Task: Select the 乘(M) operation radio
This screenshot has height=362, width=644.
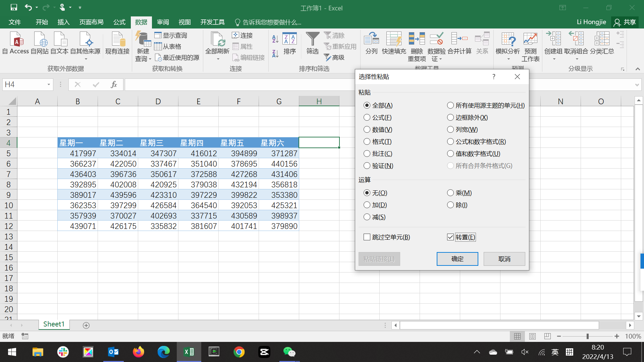Action: [x=450, y=193]
